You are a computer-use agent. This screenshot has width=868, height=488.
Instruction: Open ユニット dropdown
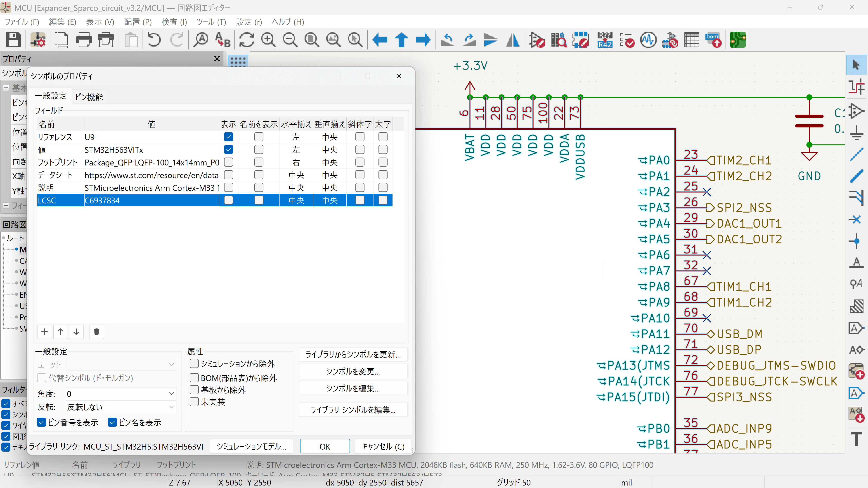121,364
